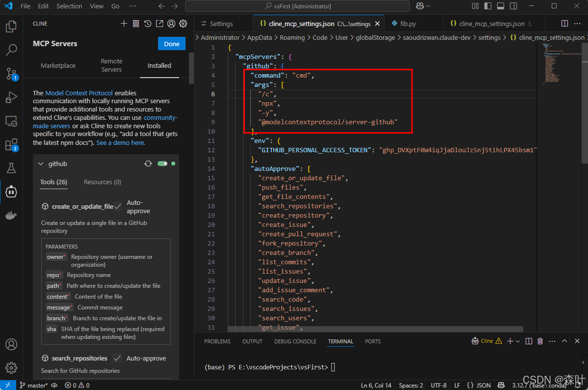Open Cline MCP servers icon
The width and height of the screenshot is (588, 390).
click(136, 24)
